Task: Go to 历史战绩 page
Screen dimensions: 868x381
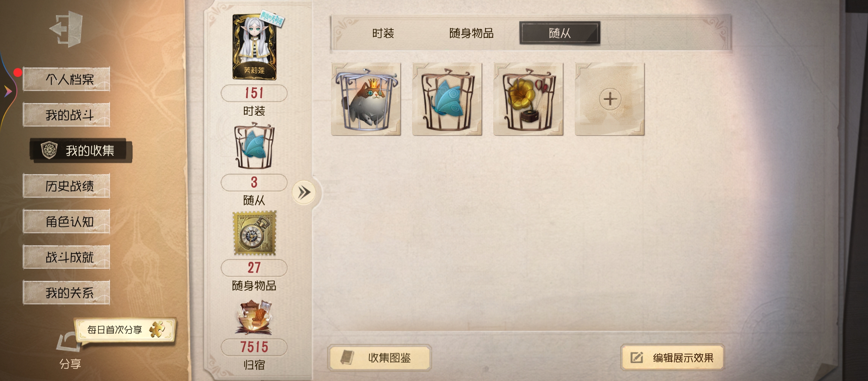Action: pyautogui.click(x=66, y=186)
